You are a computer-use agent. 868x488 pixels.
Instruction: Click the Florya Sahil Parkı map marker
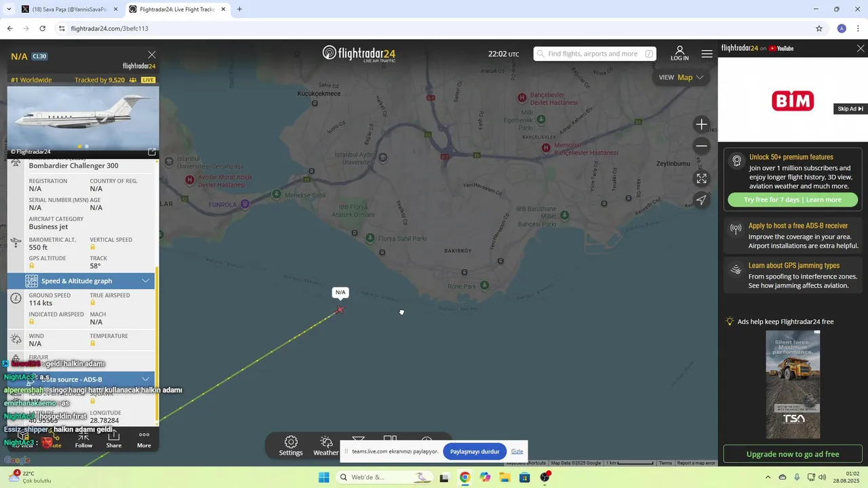tap(370, 238)
